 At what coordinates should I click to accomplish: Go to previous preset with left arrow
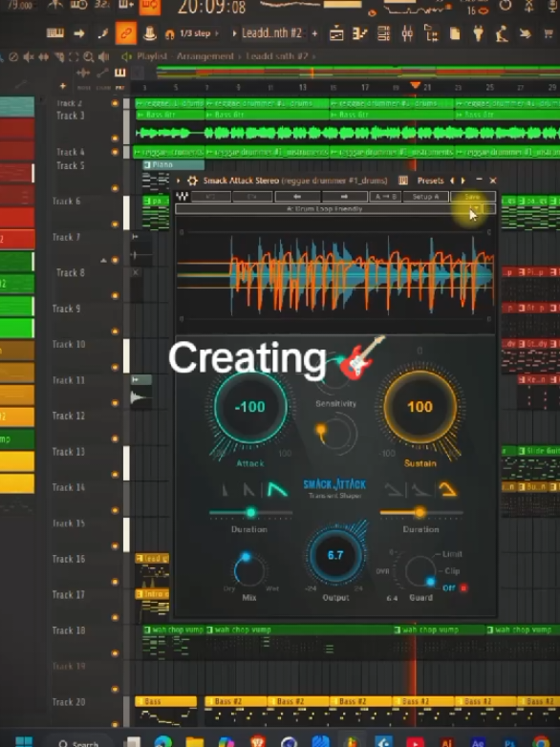(452, 181)
